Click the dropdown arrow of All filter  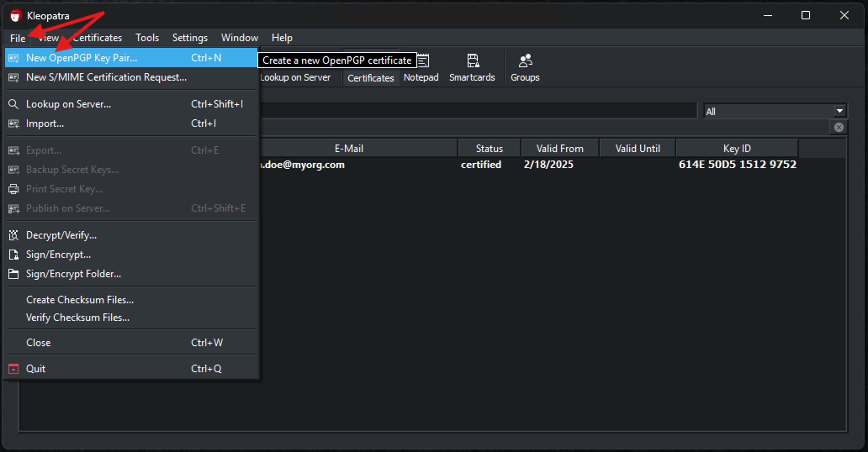coord(840,111)
